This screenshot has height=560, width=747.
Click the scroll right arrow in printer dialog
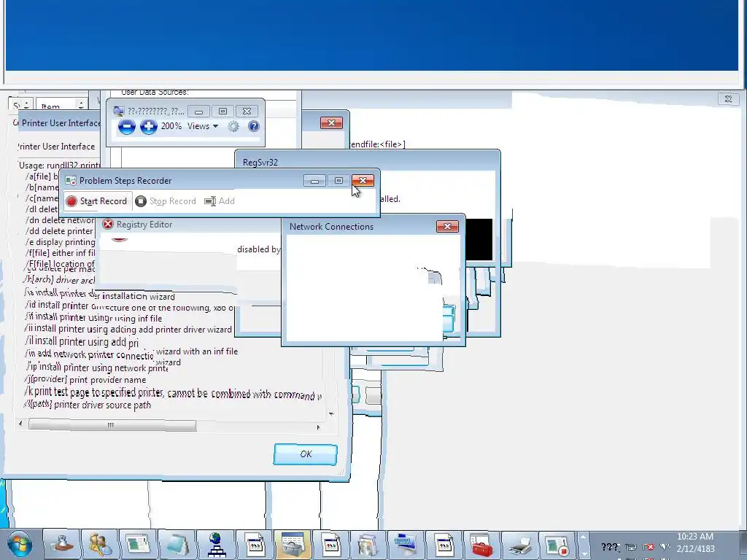pos(318,427)
